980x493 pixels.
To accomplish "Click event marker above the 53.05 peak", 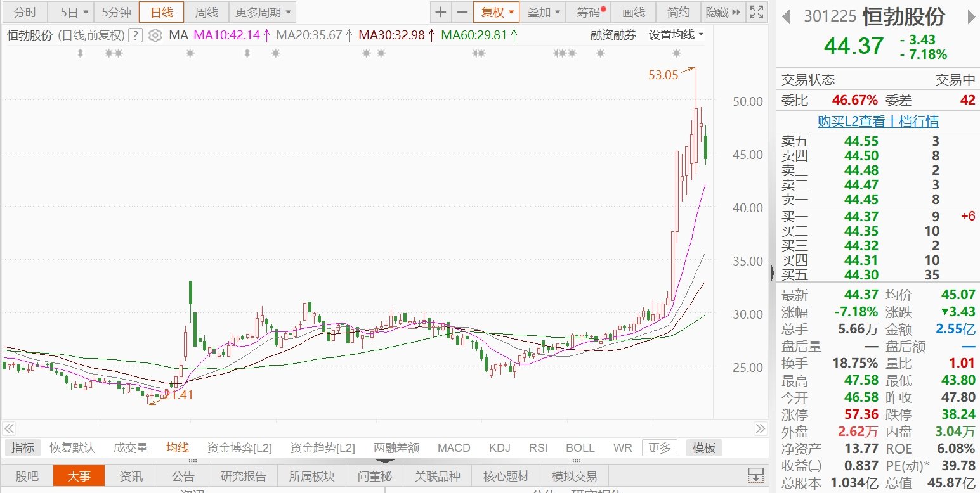I will [x=676, y=54].
